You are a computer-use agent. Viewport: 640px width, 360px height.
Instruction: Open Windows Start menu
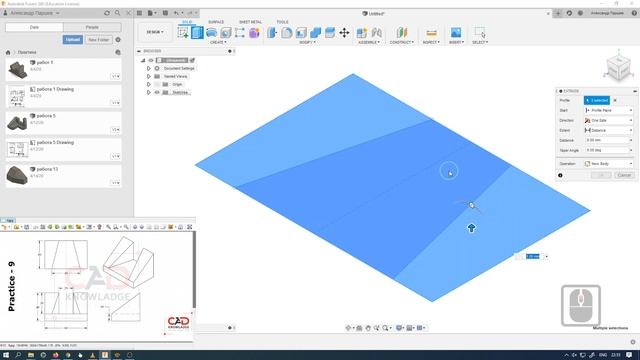click(6, 355)
